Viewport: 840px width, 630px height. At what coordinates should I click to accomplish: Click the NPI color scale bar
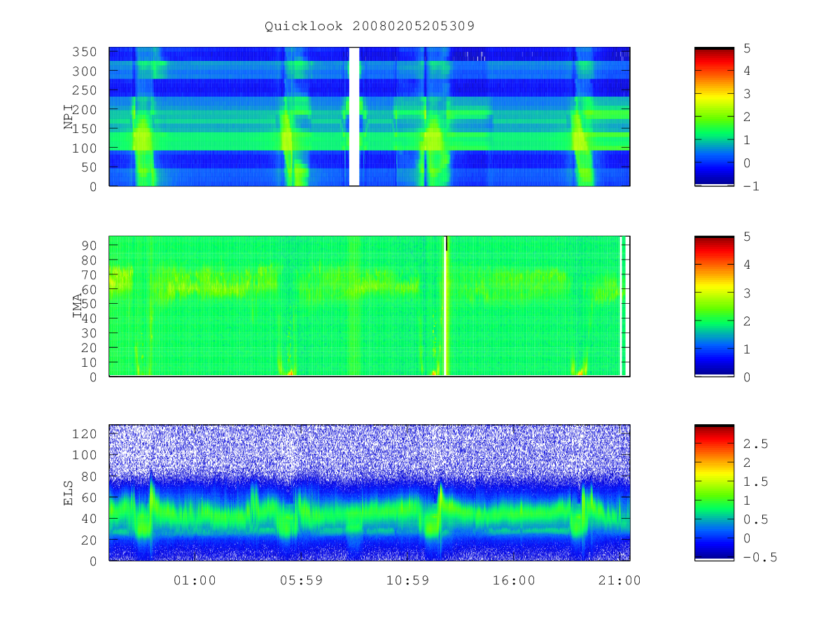(x=714, y=117)
